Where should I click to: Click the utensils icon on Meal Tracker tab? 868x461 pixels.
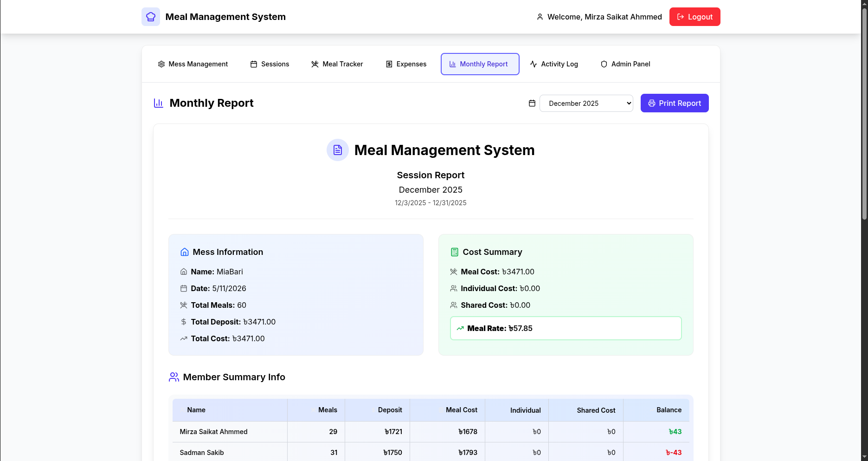coord(315,64)
